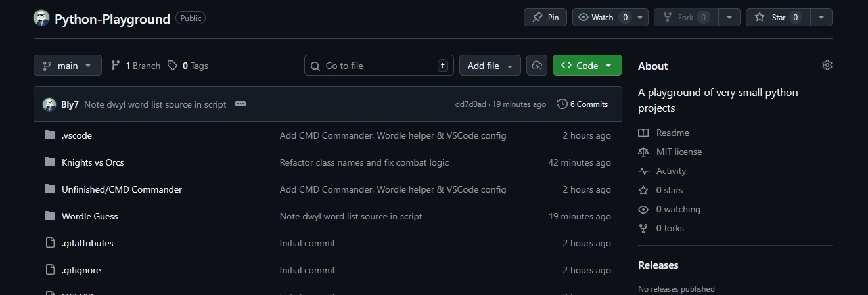Open the .gitattributes file
Image resolution: width=868 pixels, height=295 pixels.
coord(87,243)
